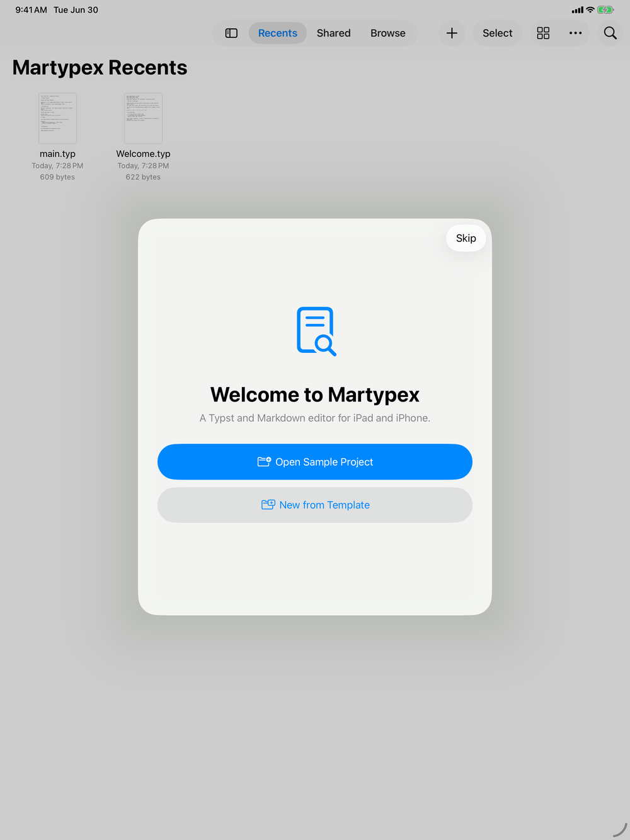Click New from Template button

[315, 505]
